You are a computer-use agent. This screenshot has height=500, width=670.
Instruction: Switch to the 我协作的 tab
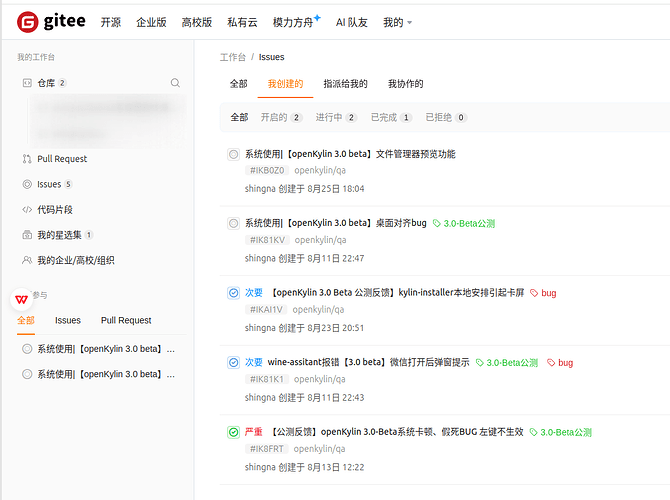(406, 84)
